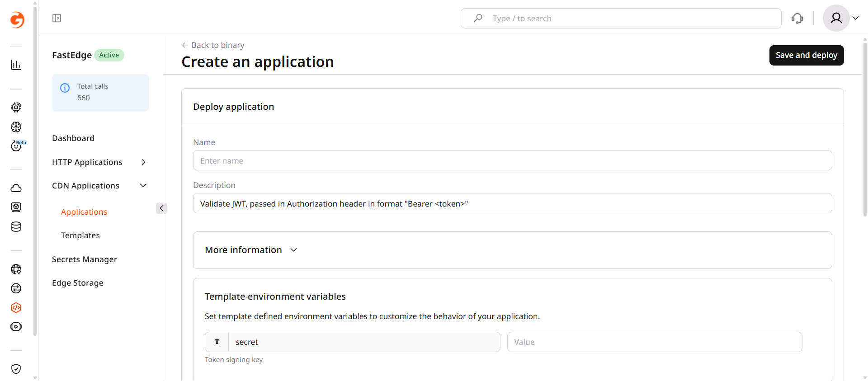Click the info icon in Total calls card
This screenshot has width=868, height=381.
(65, 88)
